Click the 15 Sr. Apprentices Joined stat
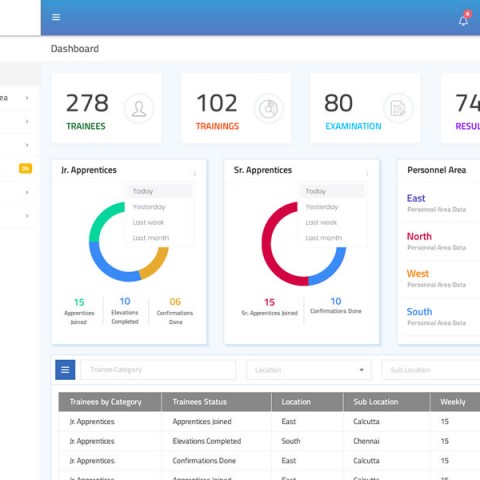Image resolution: width=480 pixels, height=480 pixels. pyautogui.click(x=269, y=307)
